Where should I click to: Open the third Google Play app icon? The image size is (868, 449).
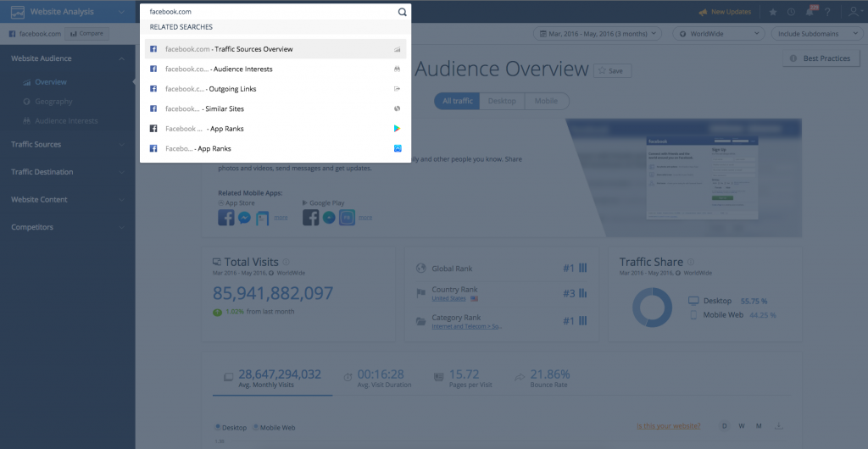(x=347, y=218)
